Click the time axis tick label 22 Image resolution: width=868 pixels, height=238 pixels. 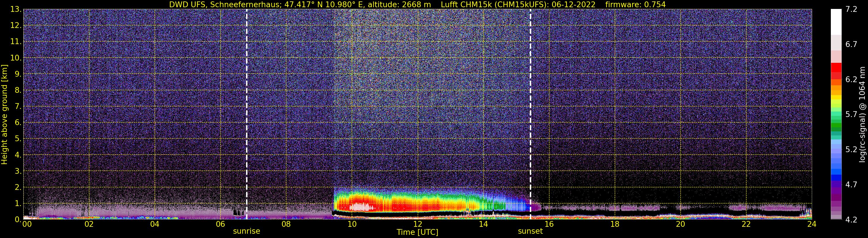pyautogui.click(x=746, y=224)
